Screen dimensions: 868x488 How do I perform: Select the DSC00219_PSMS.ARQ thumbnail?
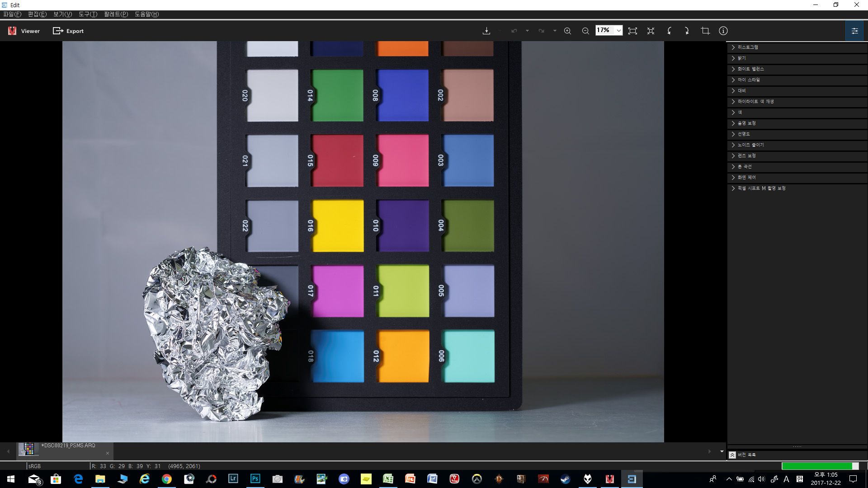click(x=29, y=449)
